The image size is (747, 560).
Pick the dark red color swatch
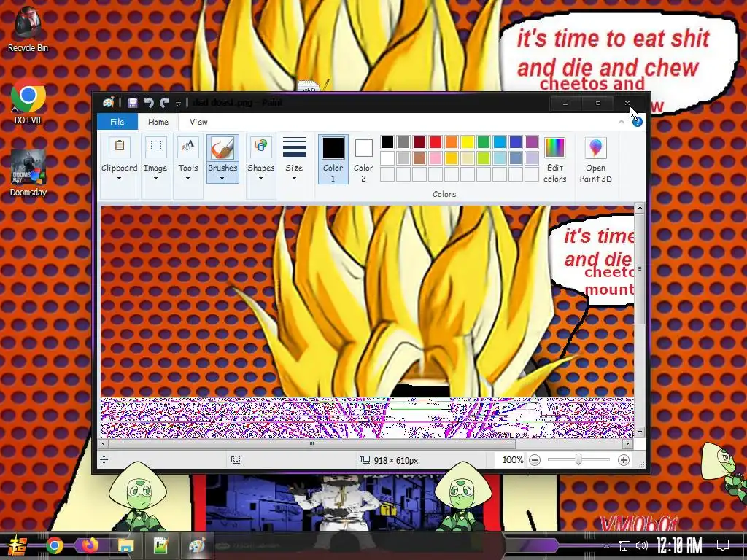click(419, 142)
